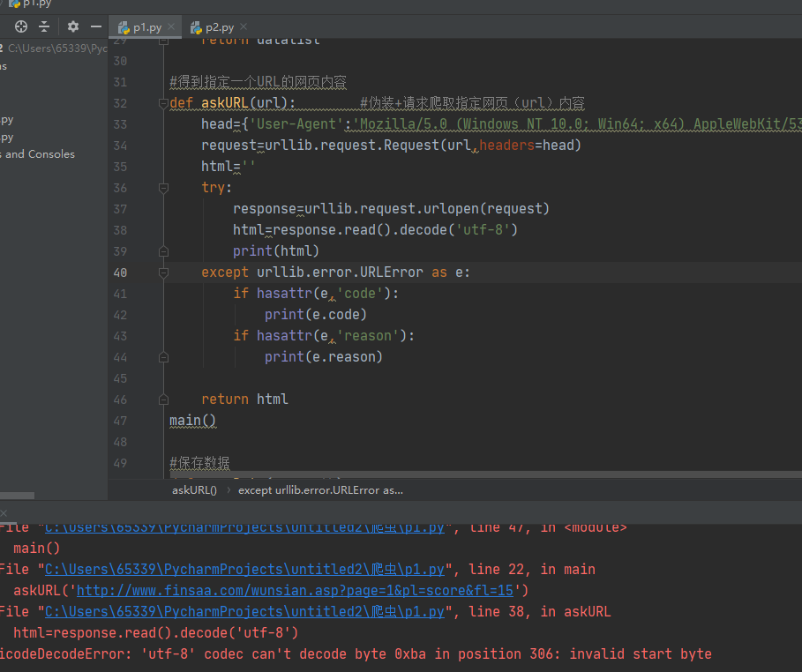The height and width of the screenshot is (672, 802).
Task: Click except breadcrumb in navigation bar
Action: point(320,489)
